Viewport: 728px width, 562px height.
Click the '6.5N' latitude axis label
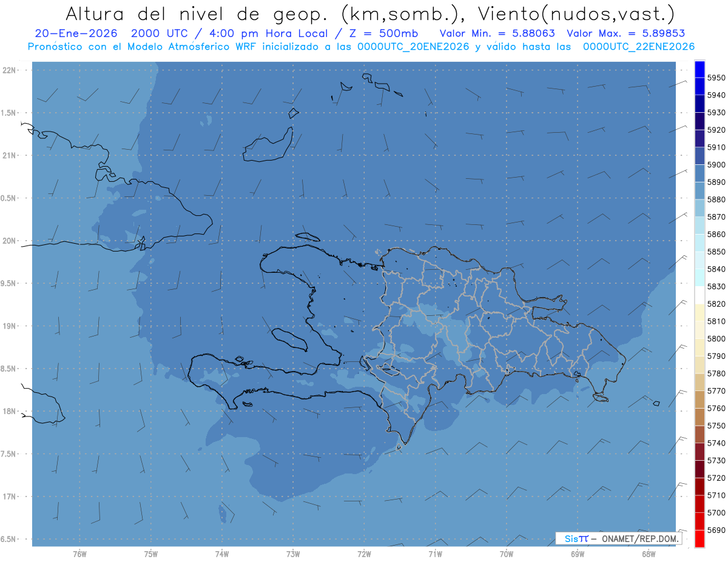[8, 539]
